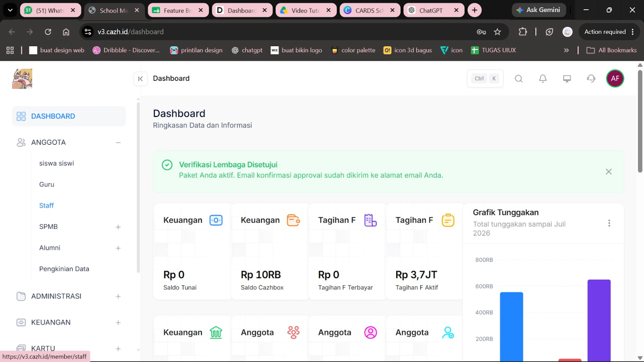The height and width of the screenshot is (362, 644).
Task: Switch to the Feature Br tab
Action: pyautogui.click(x=178, y=10)
